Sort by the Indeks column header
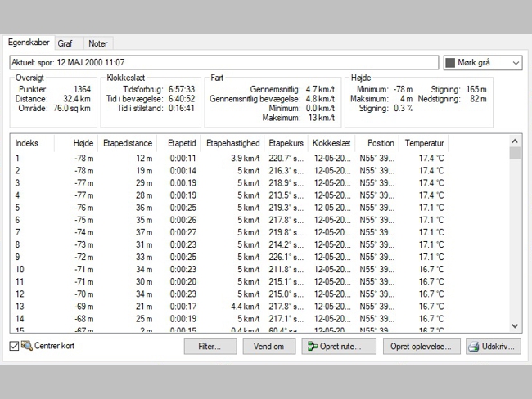Screen dimensions: 532x399 click(32, 143)
